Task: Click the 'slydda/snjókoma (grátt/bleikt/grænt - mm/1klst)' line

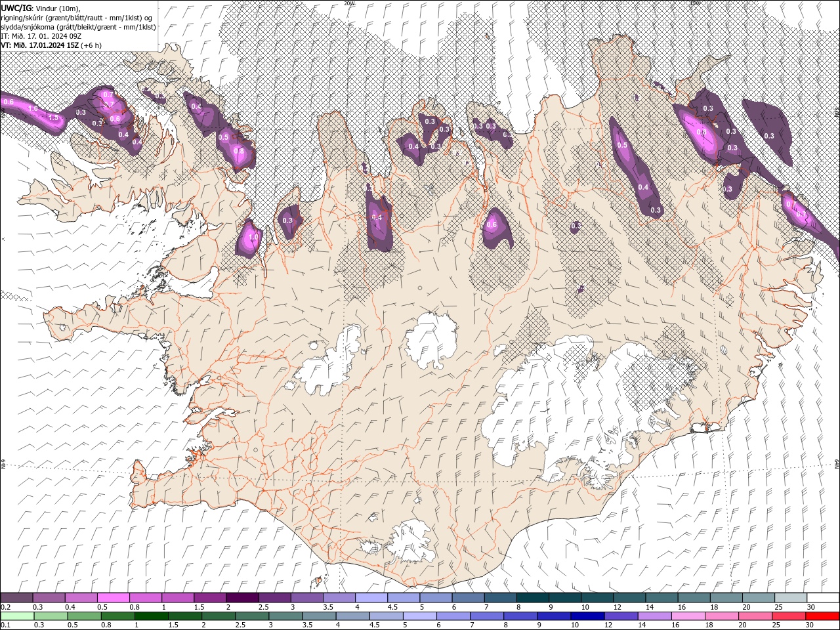Action: coord(78,27)
